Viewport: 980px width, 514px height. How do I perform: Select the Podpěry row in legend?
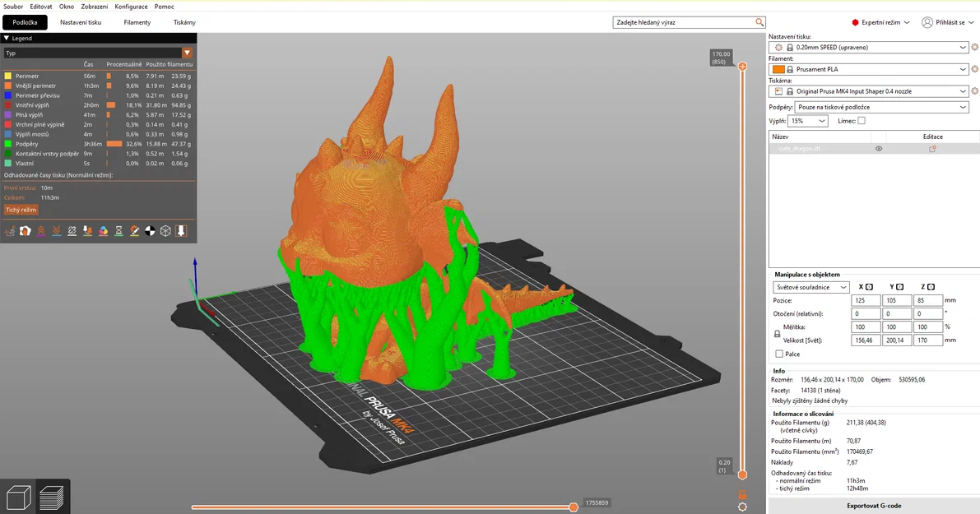tap(98, 144)
